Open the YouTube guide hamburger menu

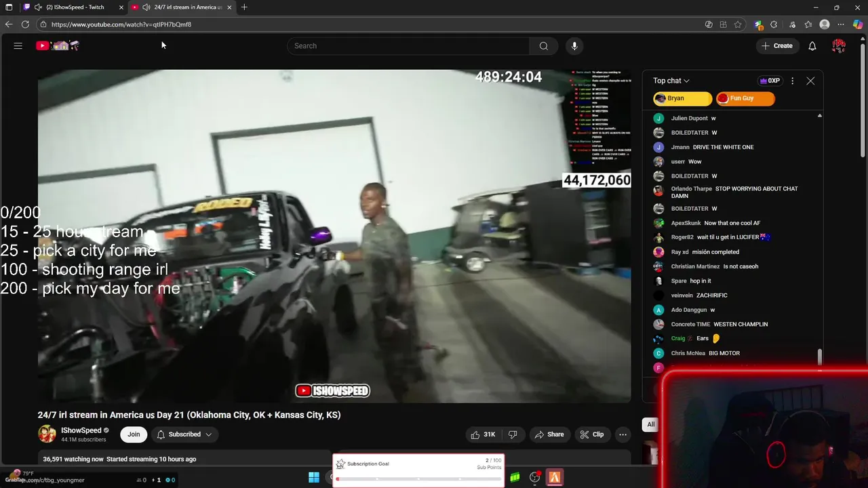click(18, 45)
